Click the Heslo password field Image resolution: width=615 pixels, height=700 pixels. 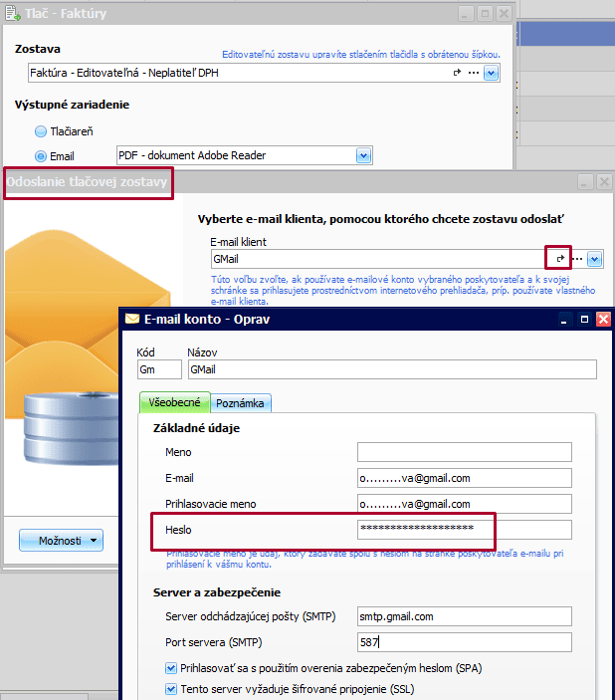tap(465, 529)
